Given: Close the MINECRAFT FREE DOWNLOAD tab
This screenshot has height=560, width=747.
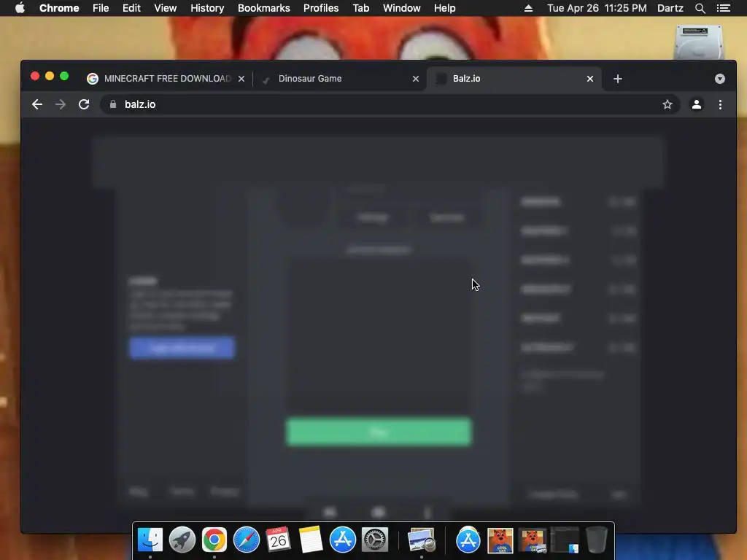Looking at the screenshot, I should tap(241, 79).
